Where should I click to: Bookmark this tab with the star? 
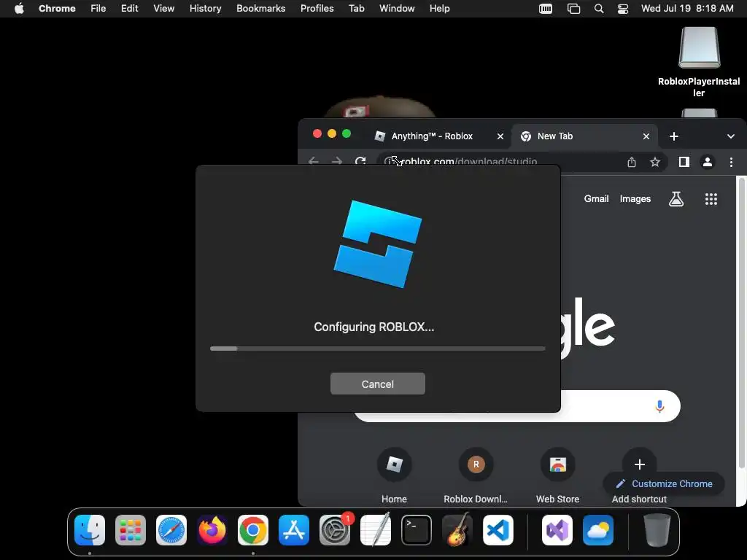[x=655, y=162]
